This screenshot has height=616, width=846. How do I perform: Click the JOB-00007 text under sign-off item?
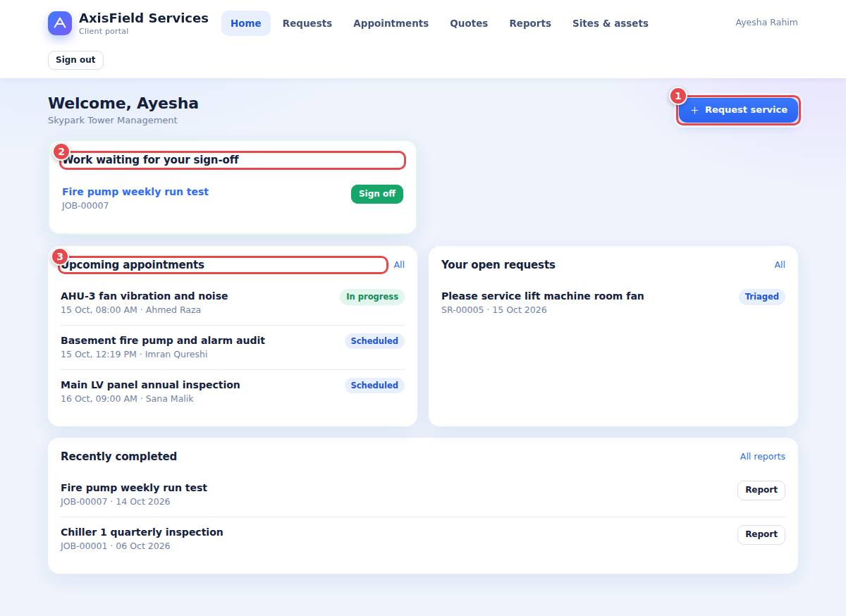(85, 206)
